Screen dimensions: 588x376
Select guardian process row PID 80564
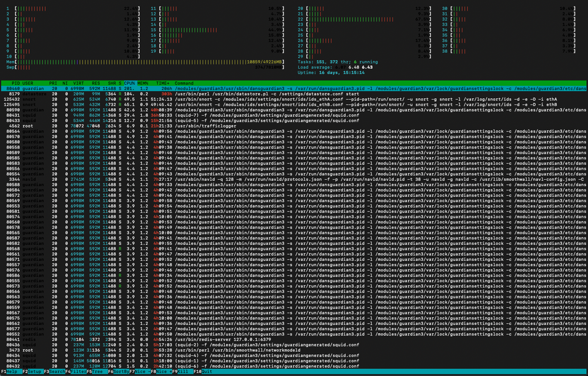(x=293, y=132)
